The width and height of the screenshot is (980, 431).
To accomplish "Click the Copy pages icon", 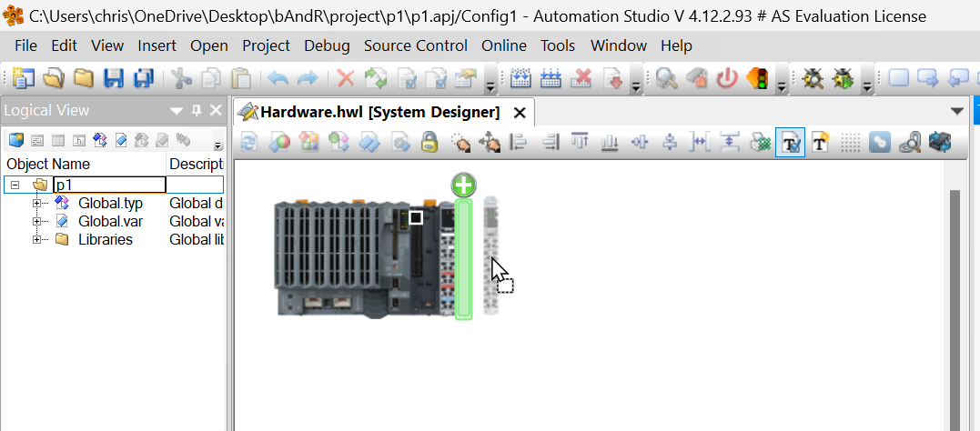I will [210, 79].
